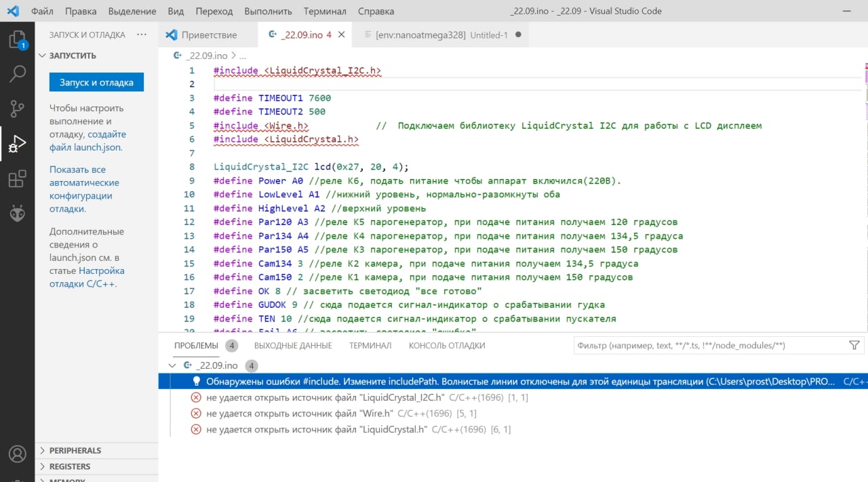
Task: Click the error icon beside LiquidCrystal.h problem
Action: (x=196, y=429)
